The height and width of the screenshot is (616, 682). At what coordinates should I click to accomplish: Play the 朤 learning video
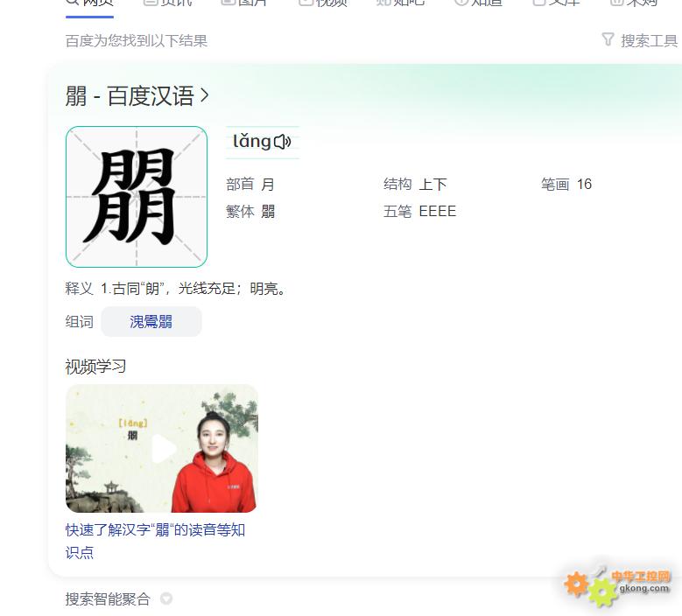pos(164,449)
